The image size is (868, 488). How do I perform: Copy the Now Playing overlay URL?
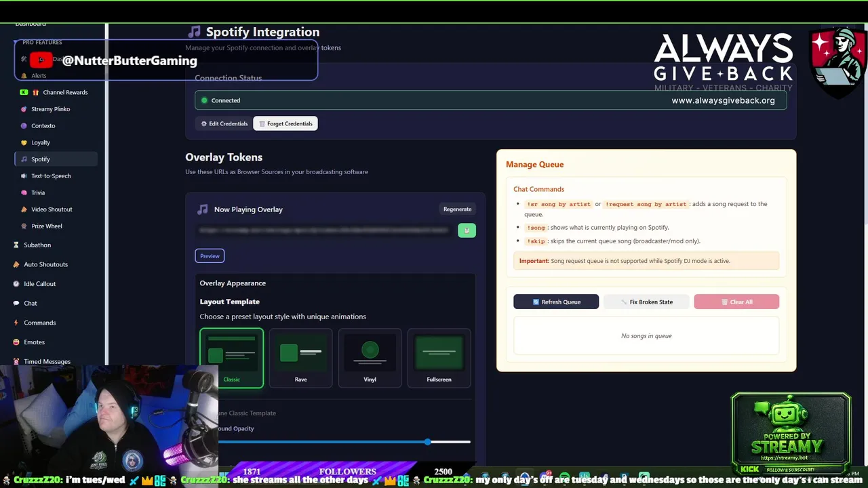pyautogui.click(x=467, y=230)
